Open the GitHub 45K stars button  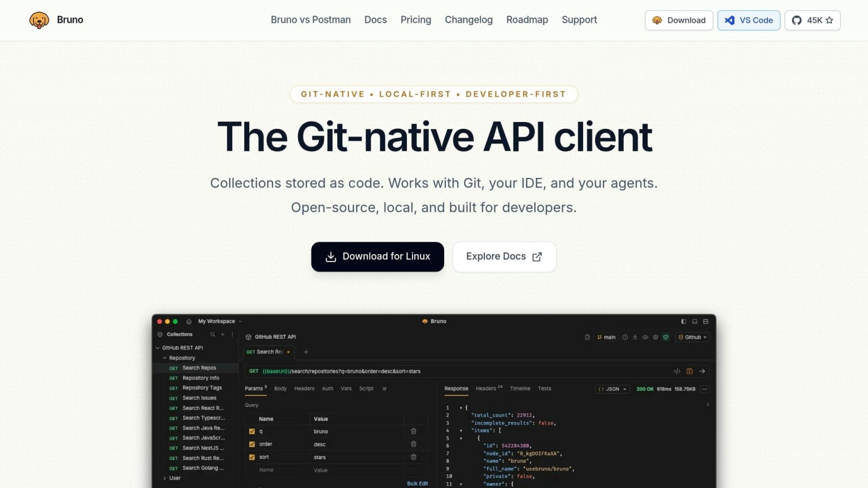click(x=812, y=20)
